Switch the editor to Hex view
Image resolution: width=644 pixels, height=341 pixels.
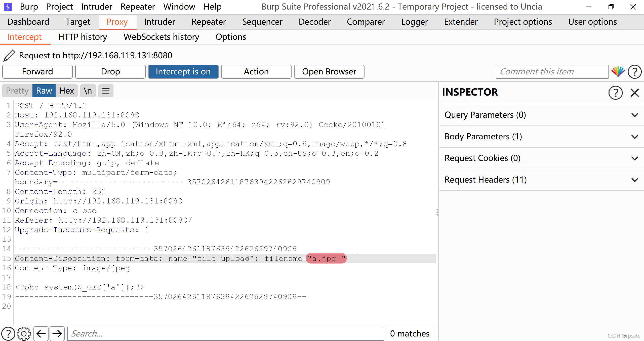tap(67, 91)
